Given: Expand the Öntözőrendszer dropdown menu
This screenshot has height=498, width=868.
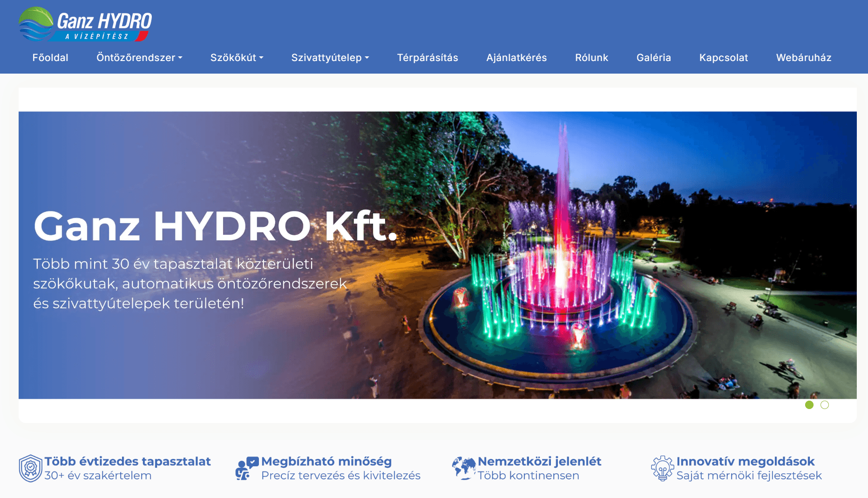Looking at the screenshot, I should 139,58.
